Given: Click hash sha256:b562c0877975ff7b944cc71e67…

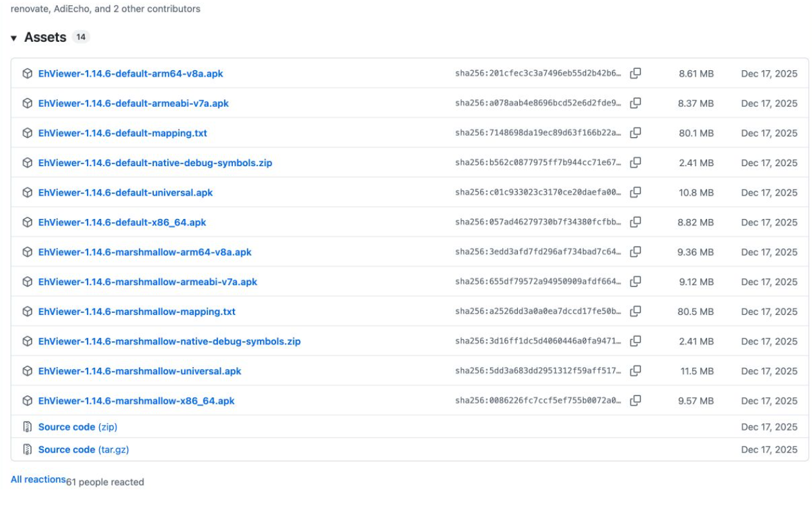Looking at the screenshot, I should [539, 162].
